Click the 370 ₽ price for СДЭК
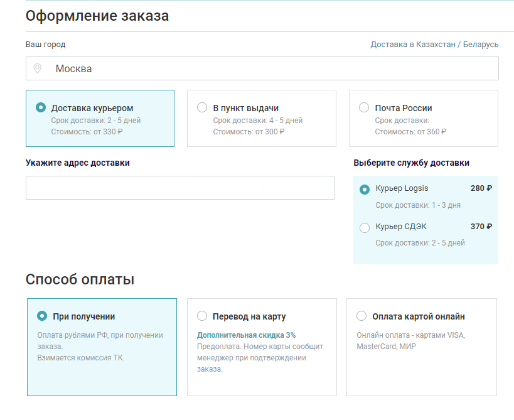Image resolution: width=514 pixels, height=420 pixels. (x=481, y=227)
